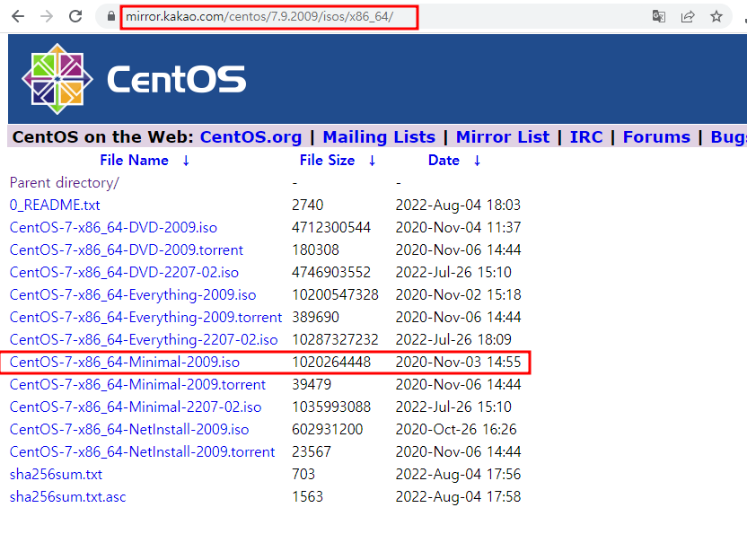Download CentOS-7-x86_64-NetInstall-2009.iso
The height and width of the screenshot is (560, 747).
[x=129, y=429]
